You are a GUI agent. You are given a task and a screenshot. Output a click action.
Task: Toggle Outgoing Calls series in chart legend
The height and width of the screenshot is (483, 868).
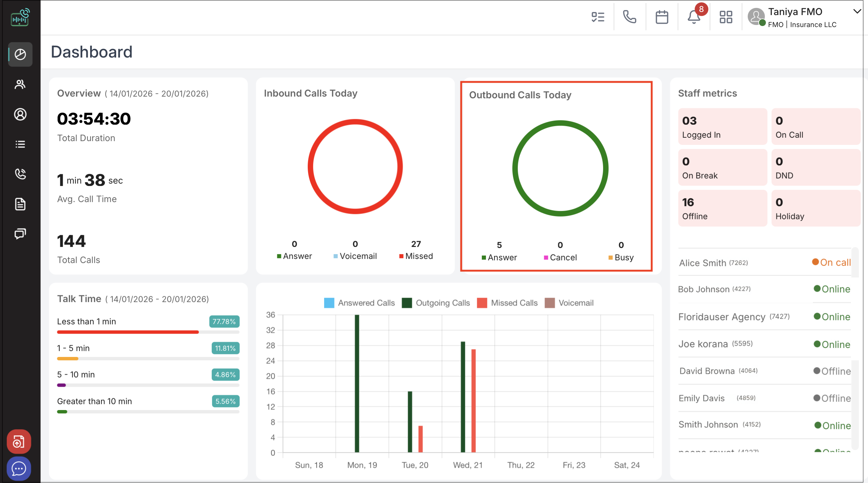click(442, 303)
